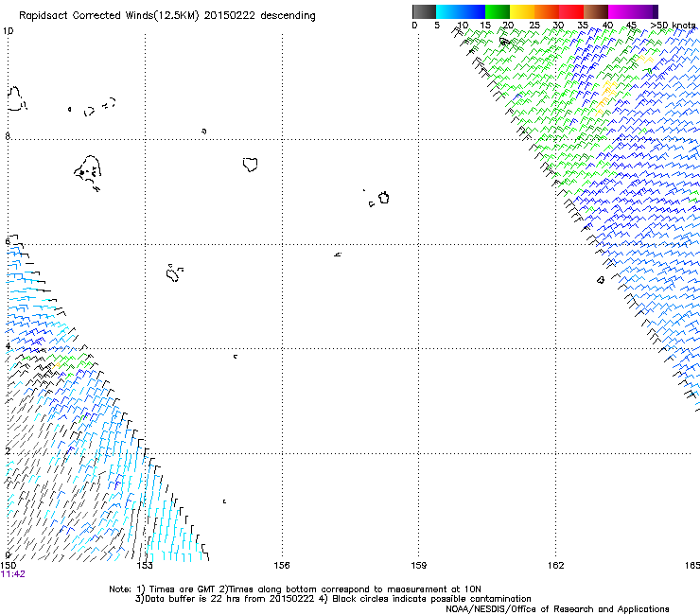Screen dimensions: 700x615
Task: Click the 'Note: 1) Times are GMT' line
Action: click(x=295, y=589)
